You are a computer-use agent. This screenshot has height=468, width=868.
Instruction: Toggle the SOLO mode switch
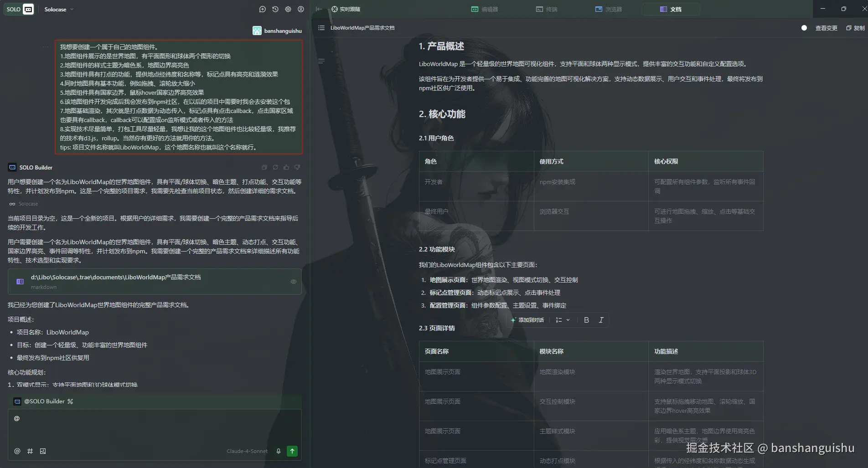click(x=19, y=9)
